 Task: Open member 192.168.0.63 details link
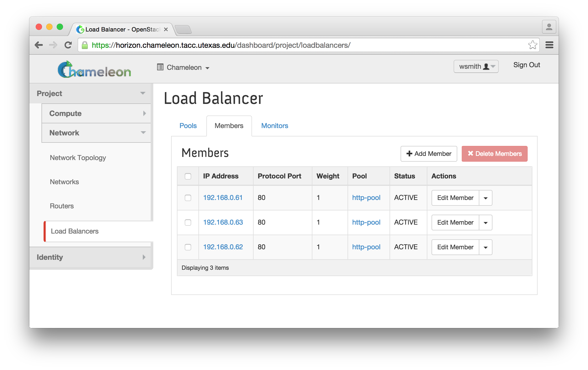(x=223, y=222)
